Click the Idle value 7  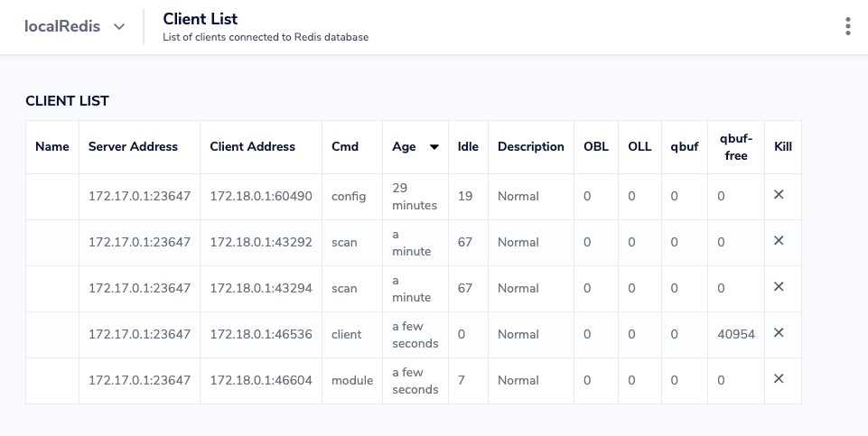(x=462, y=379)
